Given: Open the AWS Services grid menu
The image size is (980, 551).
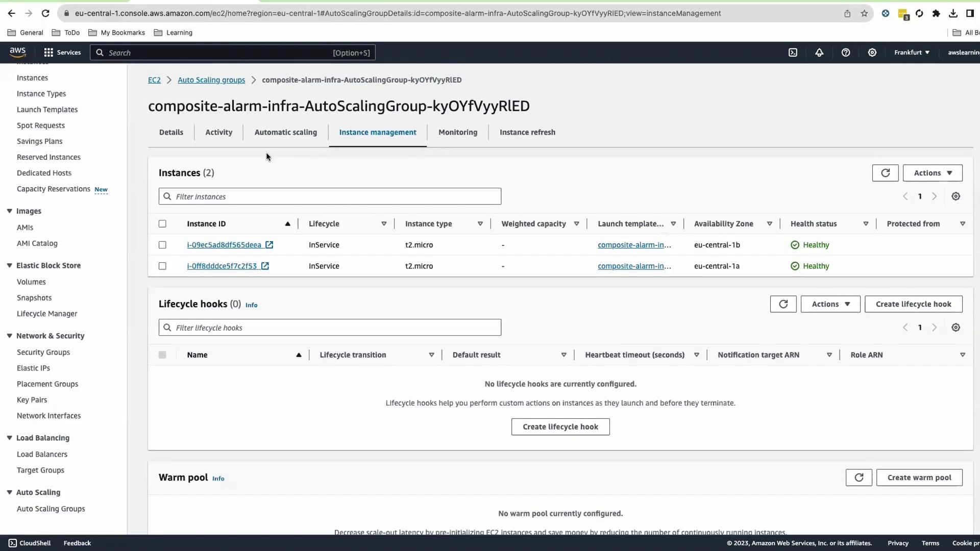Looking at the screenshot, I should 62,53.
